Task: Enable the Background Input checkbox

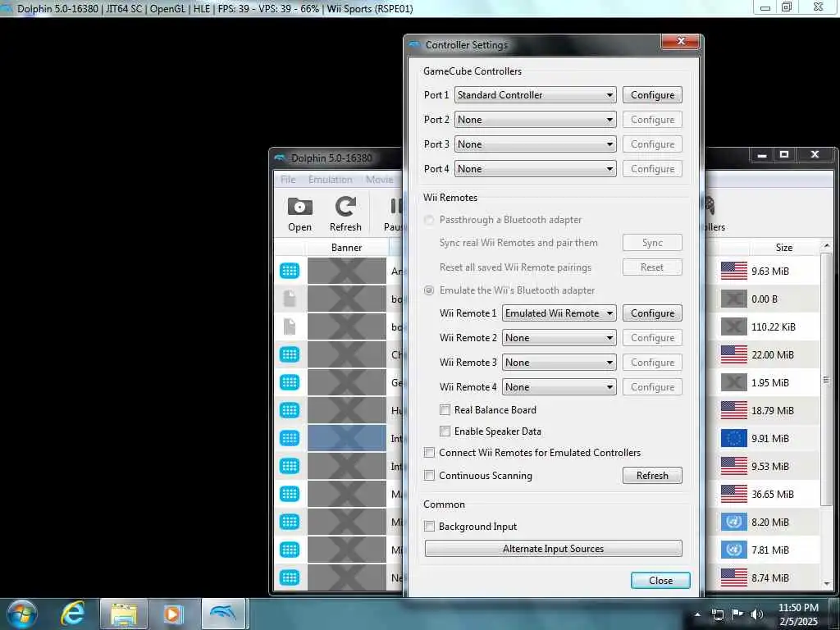Action: coord(429,526)
